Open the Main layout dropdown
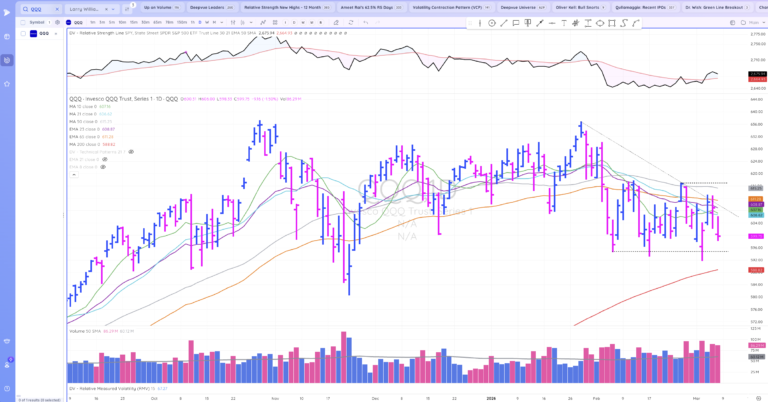 click(x=753, y=23)
